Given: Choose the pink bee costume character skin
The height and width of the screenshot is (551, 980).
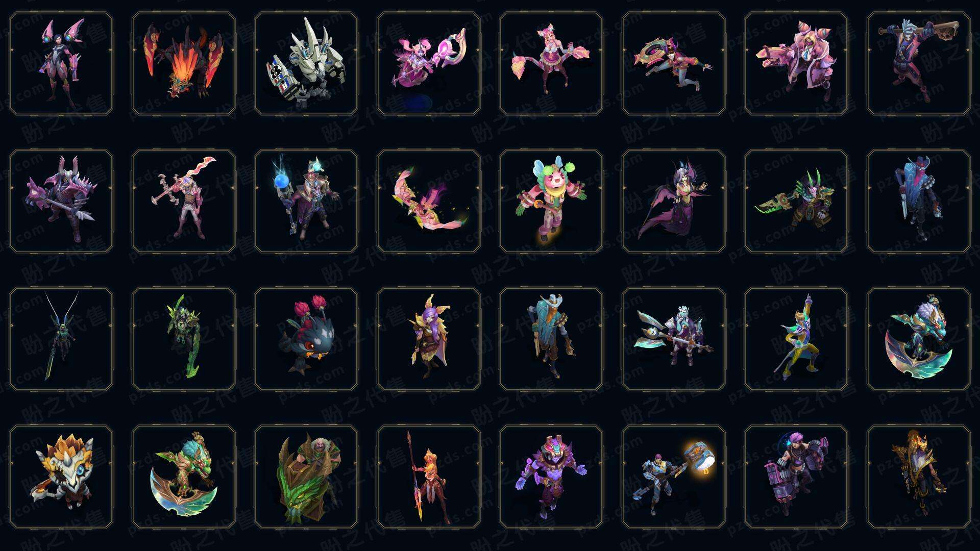Looking at the screenshot, I should [551, 201].
